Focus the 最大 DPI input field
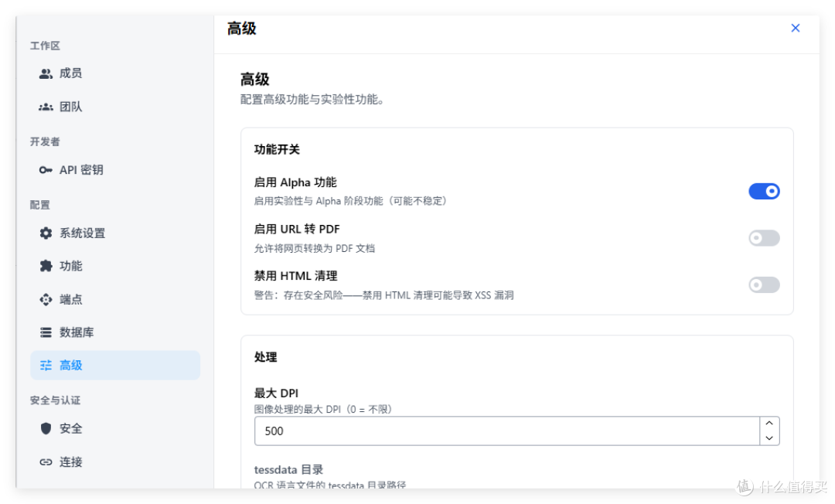 [x=507, y=431]
